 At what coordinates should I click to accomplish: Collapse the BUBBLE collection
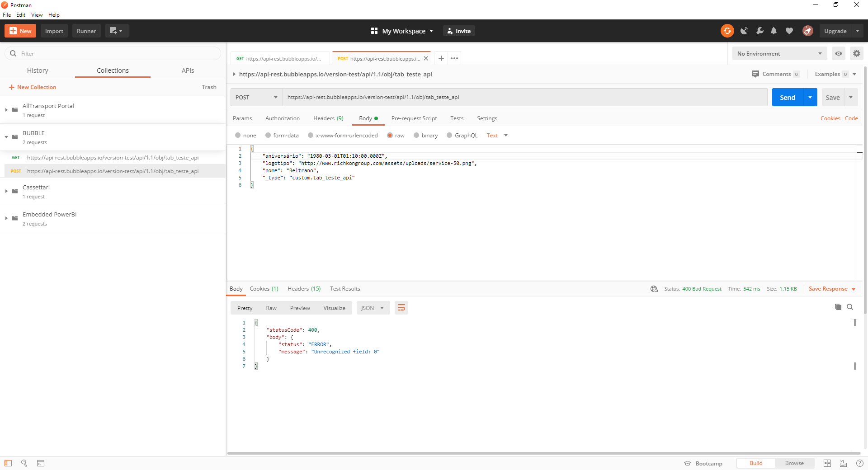[x=6, y=137]
